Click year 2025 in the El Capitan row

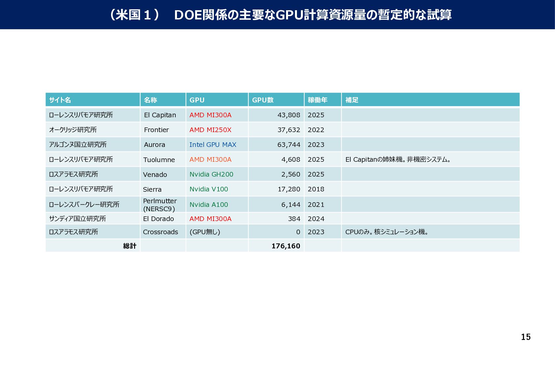pos(316,115)
